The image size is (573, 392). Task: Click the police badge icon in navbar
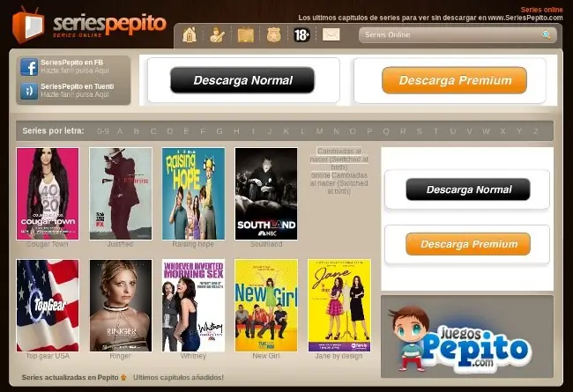(x=273, y=35)
